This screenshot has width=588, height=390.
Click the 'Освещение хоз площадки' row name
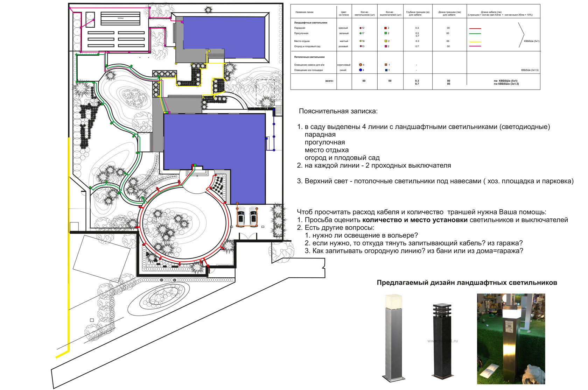pyautogui.click(x=308, y=70)
